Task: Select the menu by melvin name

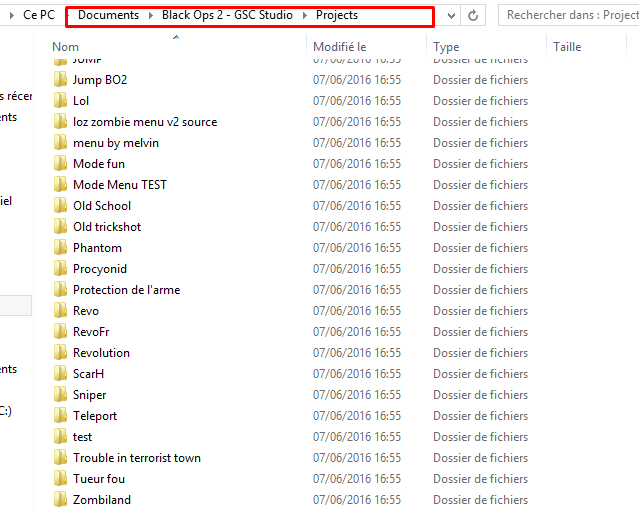Action: [x=116, y=143]
